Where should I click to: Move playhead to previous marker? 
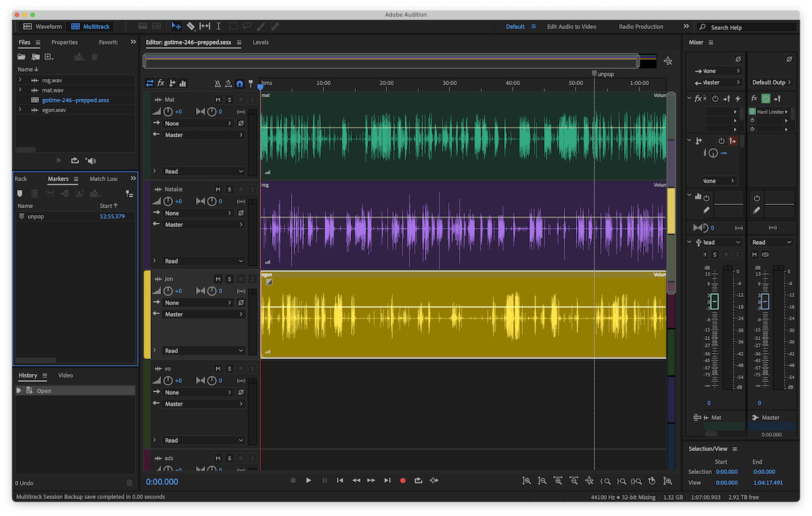[x=340, y=480]
